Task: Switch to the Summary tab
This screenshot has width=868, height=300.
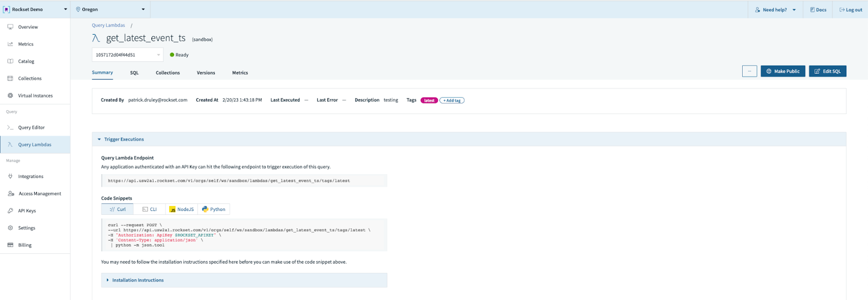Action: click(103, 73)
